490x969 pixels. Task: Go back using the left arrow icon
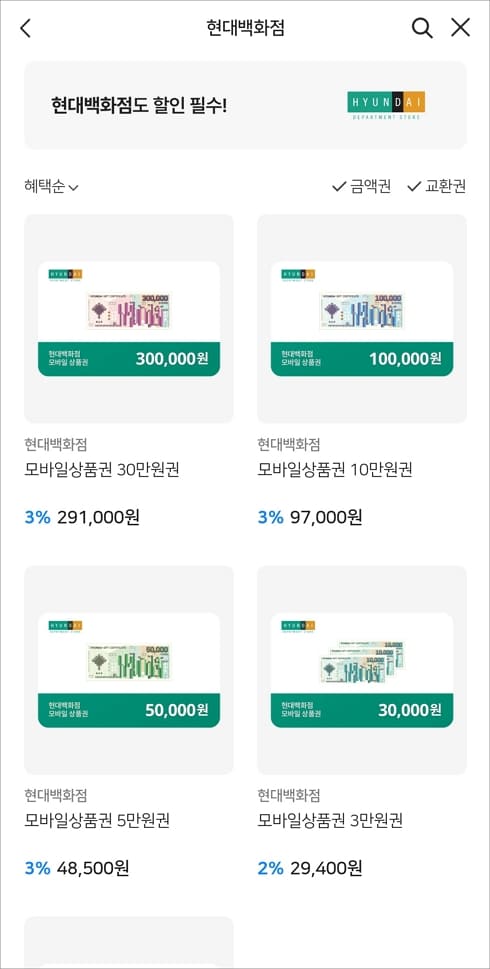(x=25, y=28)
